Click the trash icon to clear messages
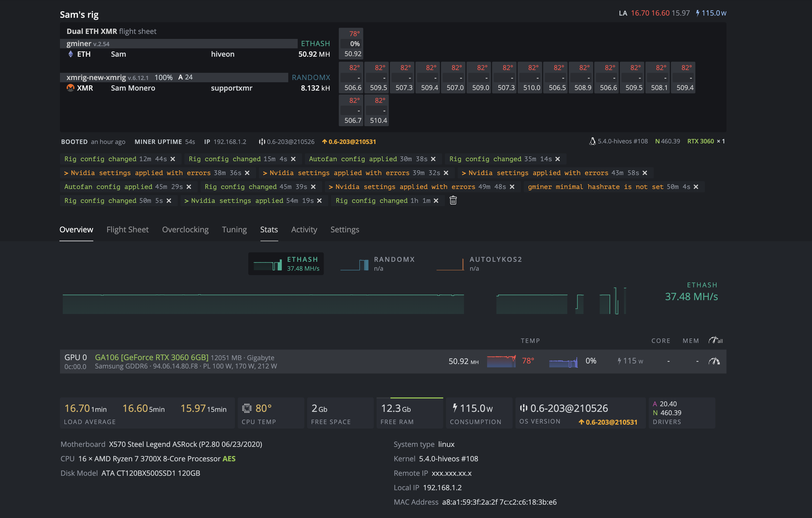The height and width of the screenshot is (518, 812). (453, 200)
